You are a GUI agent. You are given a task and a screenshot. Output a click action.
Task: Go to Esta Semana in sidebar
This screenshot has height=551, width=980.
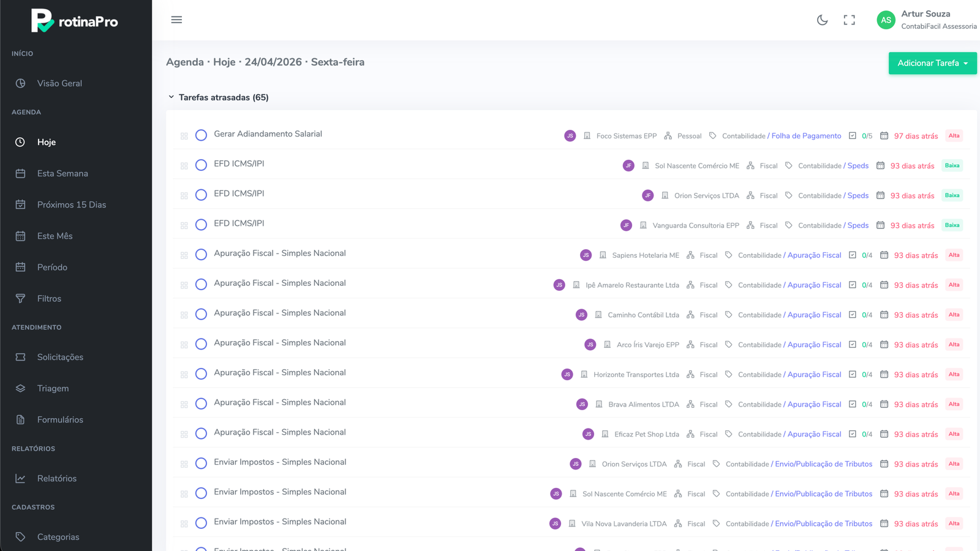click(62, 173)
